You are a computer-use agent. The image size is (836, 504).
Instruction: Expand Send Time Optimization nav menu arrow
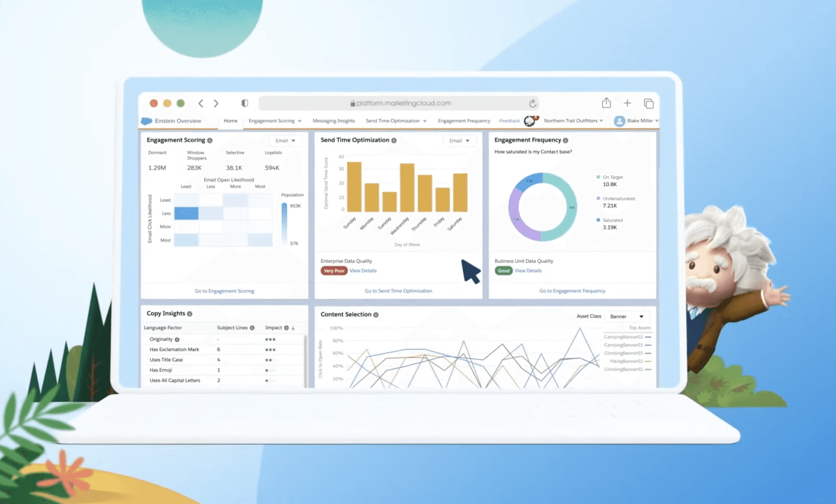(425, 121)
